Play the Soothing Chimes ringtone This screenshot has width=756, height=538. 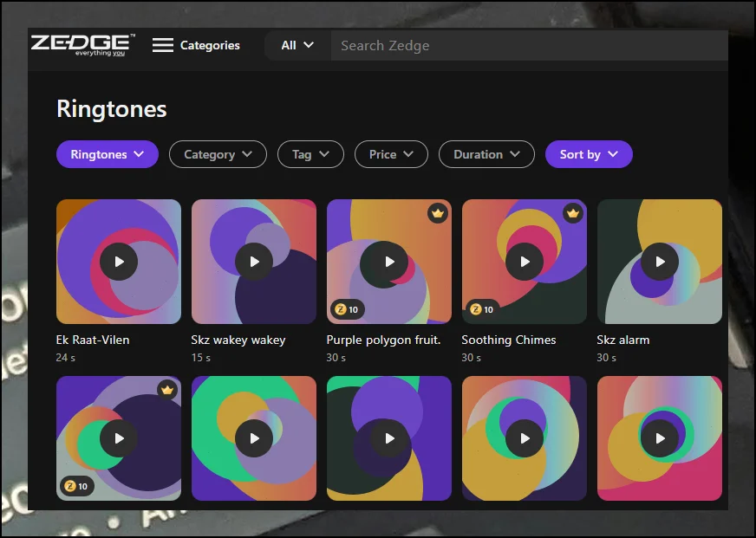coord(525,262)
